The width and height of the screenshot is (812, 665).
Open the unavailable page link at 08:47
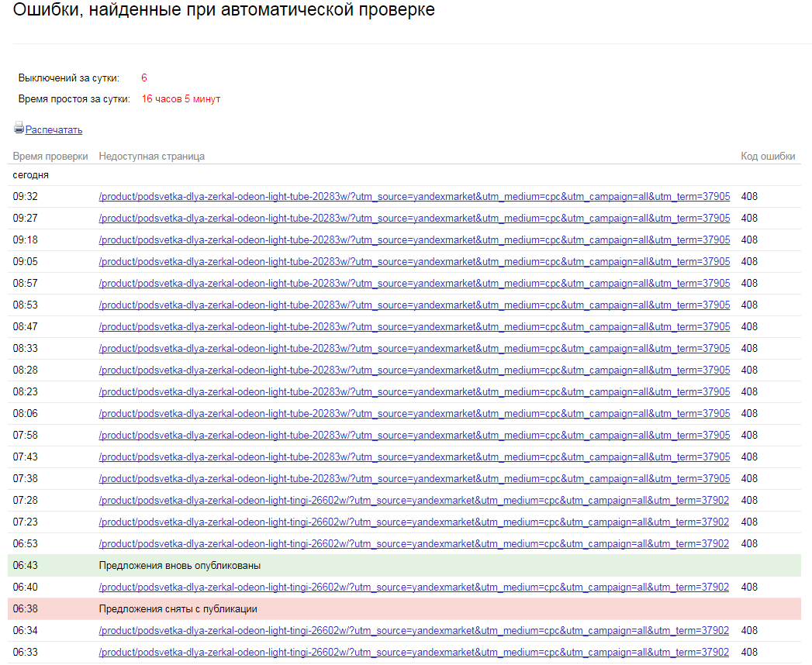tap(414, 327)
